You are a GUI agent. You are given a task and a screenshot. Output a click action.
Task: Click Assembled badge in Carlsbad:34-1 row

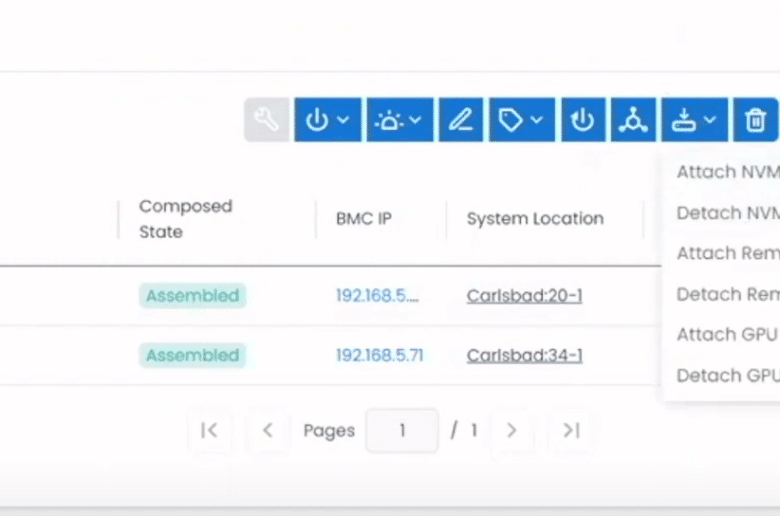193,355
